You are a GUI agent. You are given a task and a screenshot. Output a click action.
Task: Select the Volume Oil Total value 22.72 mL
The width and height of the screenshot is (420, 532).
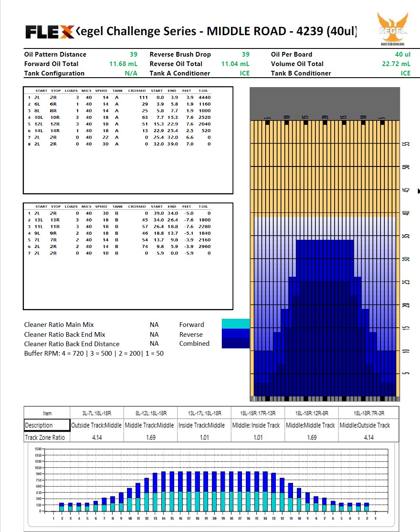(x=396, y=64)
